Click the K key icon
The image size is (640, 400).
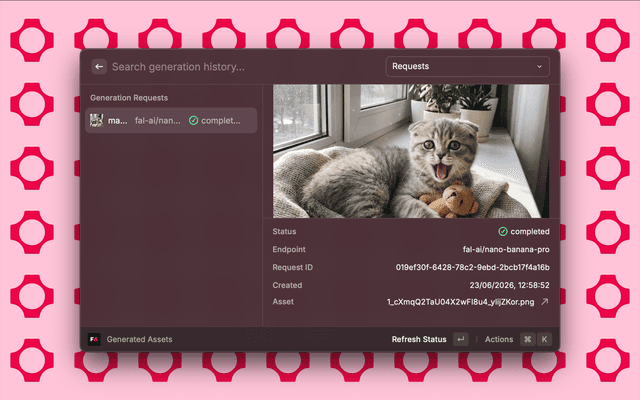click(544, 339)
